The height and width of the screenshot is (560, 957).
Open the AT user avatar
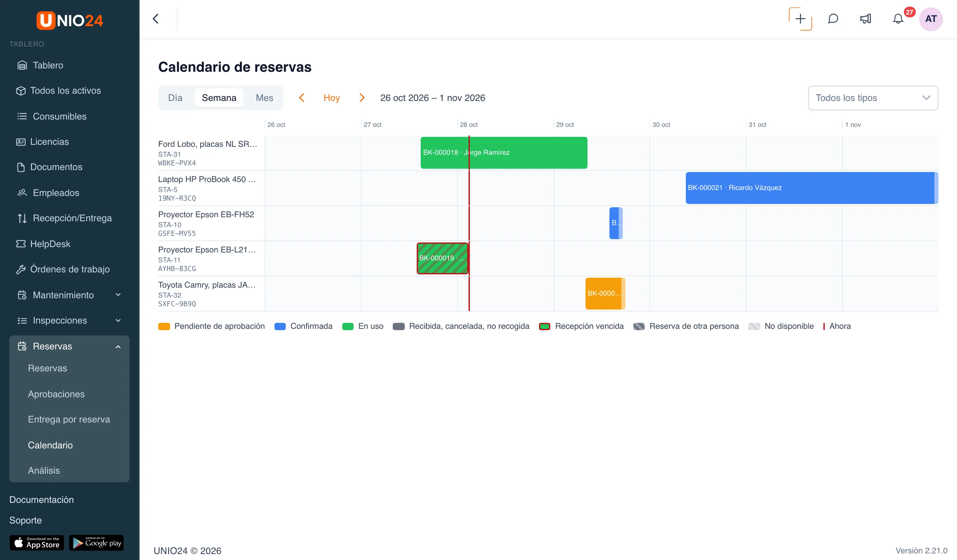931,19
